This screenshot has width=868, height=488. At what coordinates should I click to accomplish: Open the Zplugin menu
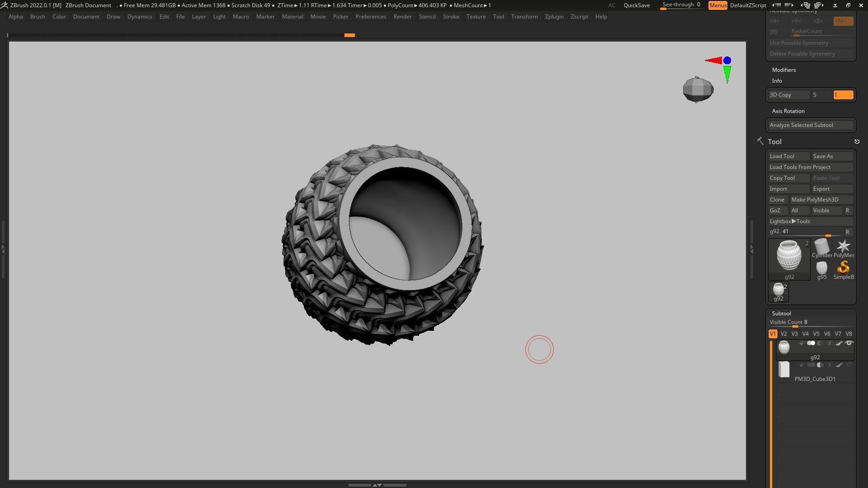(x=554, y=17)
